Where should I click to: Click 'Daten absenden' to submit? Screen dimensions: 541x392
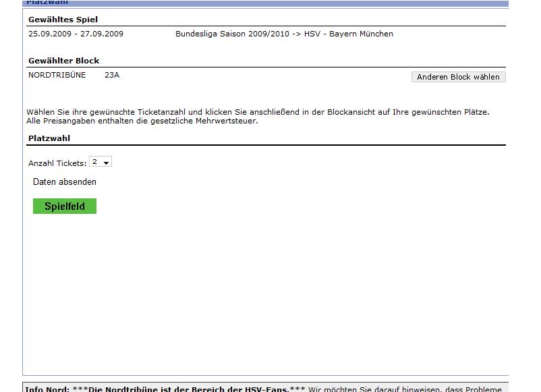[x=65, y=182]
